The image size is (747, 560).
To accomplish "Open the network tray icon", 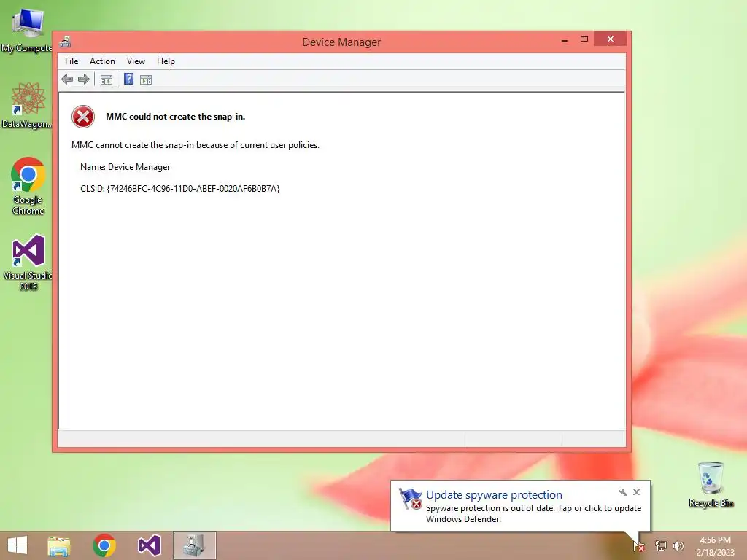I will (x=660, y=545).
